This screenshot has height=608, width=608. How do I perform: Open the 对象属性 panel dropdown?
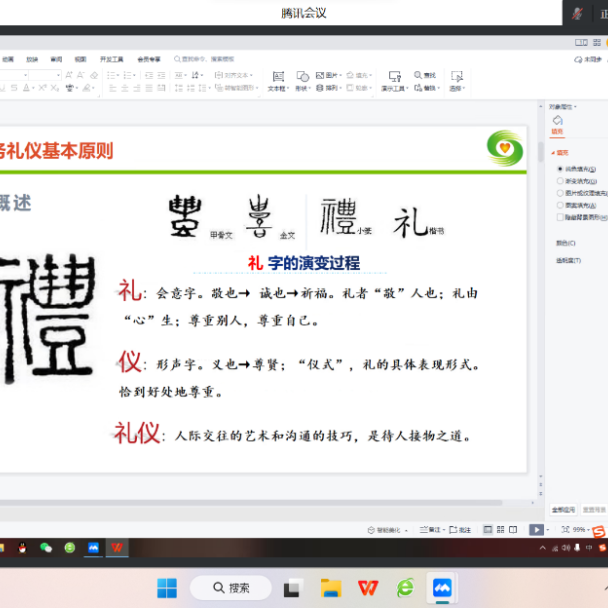pyautogui.click(x=563, y=106)
